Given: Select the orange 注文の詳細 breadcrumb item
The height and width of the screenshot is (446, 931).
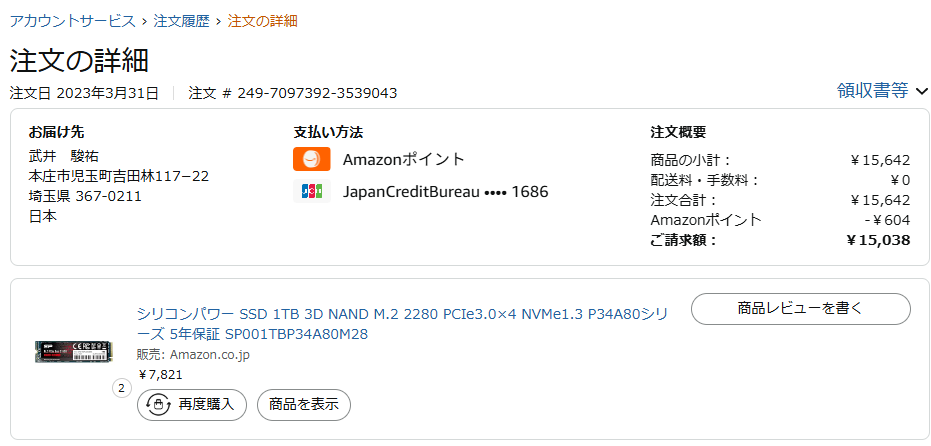Looking at the screenshot, I should tap(262, 21).
